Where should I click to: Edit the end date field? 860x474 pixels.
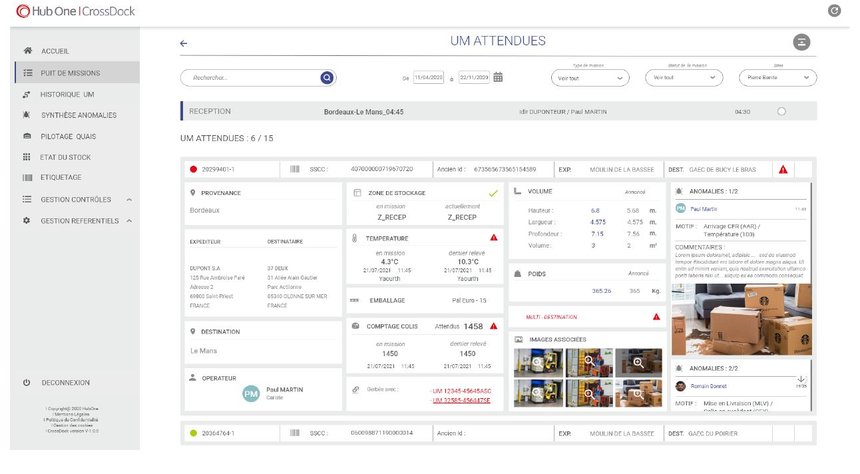click(474, 78)
